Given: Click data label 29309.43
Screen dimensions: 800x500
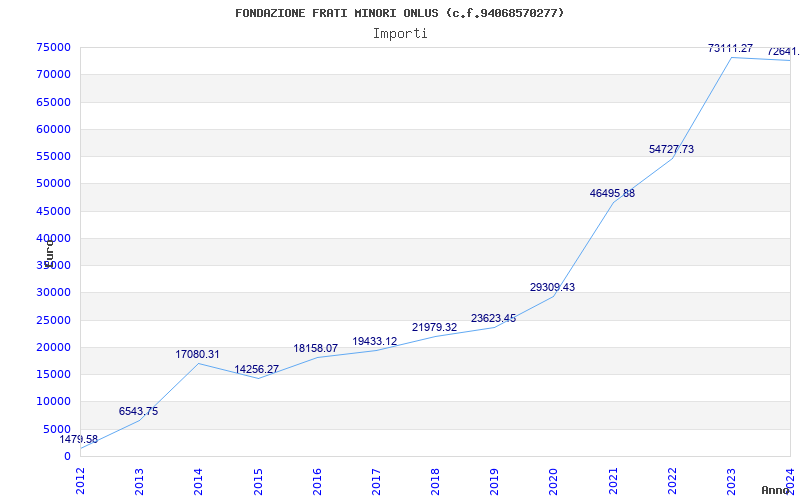Looking at the screenshot, I should pos(552,287).
